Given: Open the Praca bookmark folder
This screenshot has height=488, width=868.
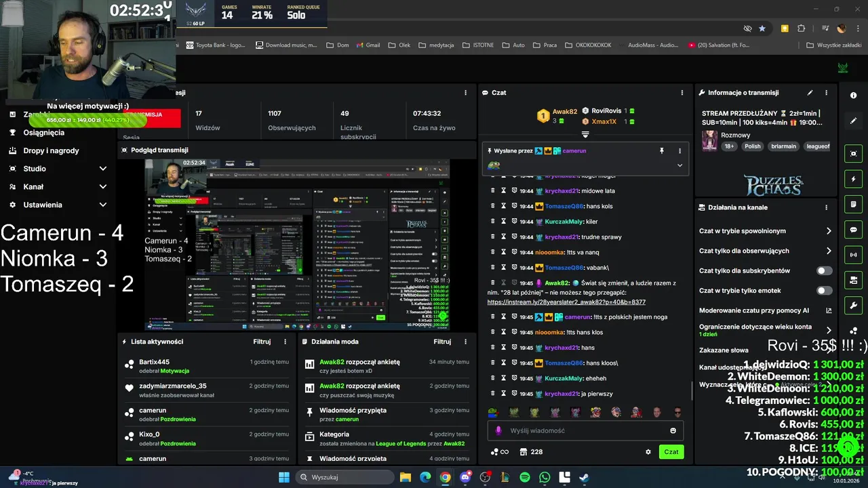Looking at the screenshot, I should coord(545,45).
